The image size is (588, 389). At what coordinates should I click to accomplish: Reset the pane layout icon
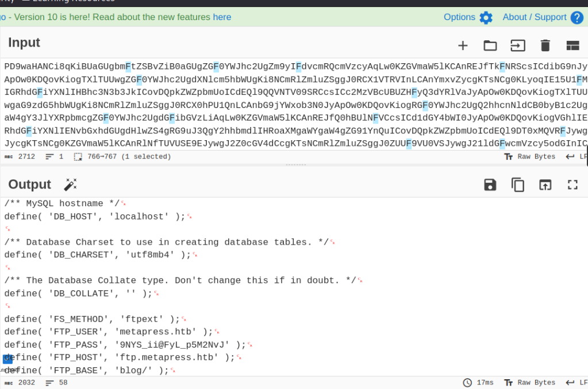pyautogui.click(x=572, y=46)
